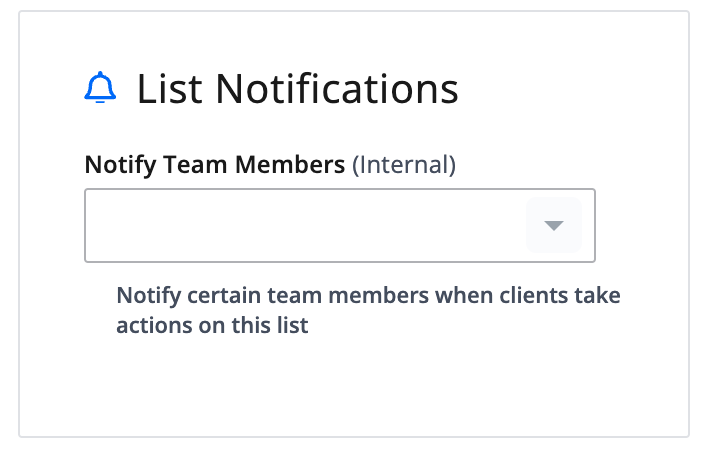
Task: Click the word List in the heading
Action: (169, 89)
